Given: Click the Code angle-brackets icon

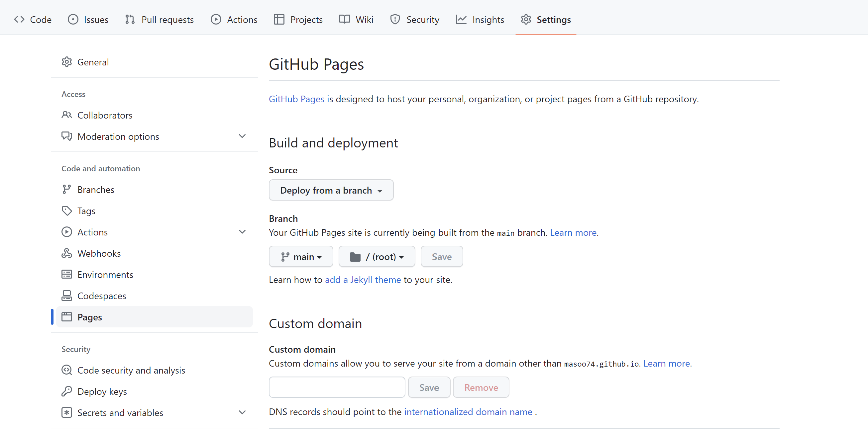Looking at the screenshot, I should pyautogui.click(x=19, y=20).
